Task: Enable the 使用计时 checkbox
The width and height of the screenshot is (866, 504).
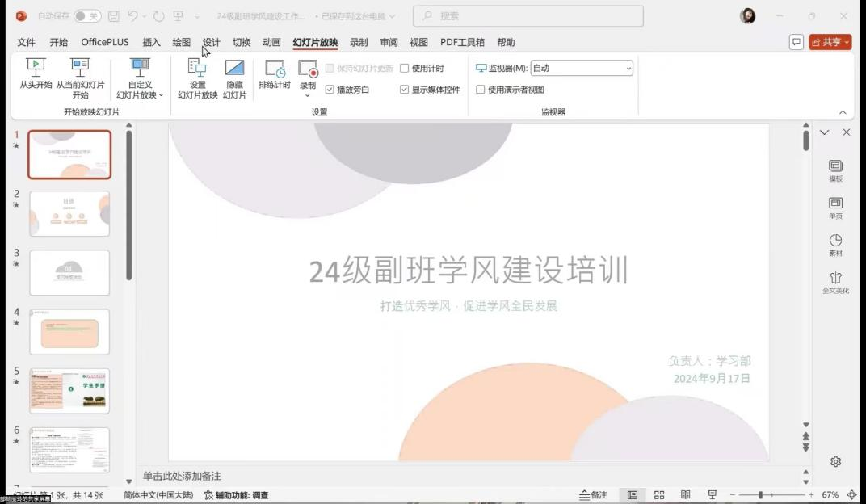Action: pyautogui.click(x=405, y=69)
